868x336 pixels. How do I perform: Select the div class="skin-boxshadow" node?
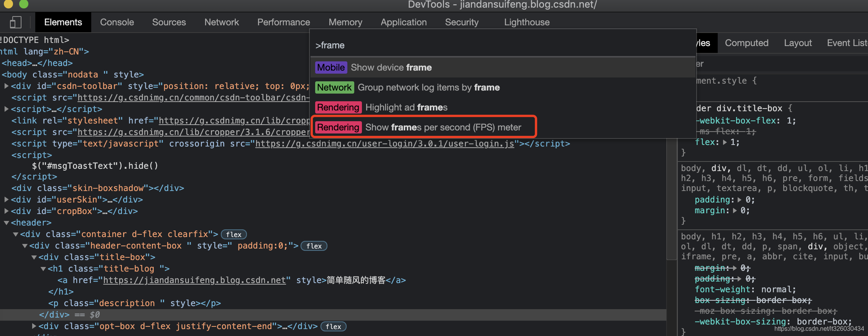pyautogui.click(x=98, y=188)
